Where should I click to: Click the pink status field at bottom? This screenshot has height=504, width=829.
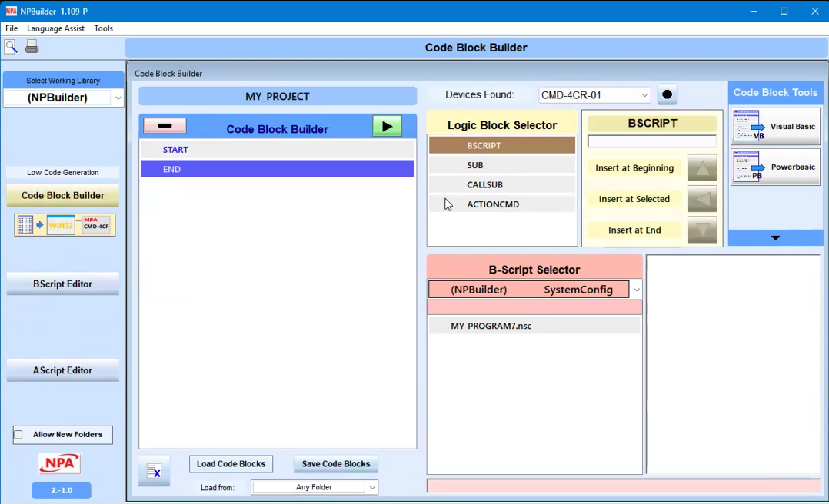click(624, 486)
